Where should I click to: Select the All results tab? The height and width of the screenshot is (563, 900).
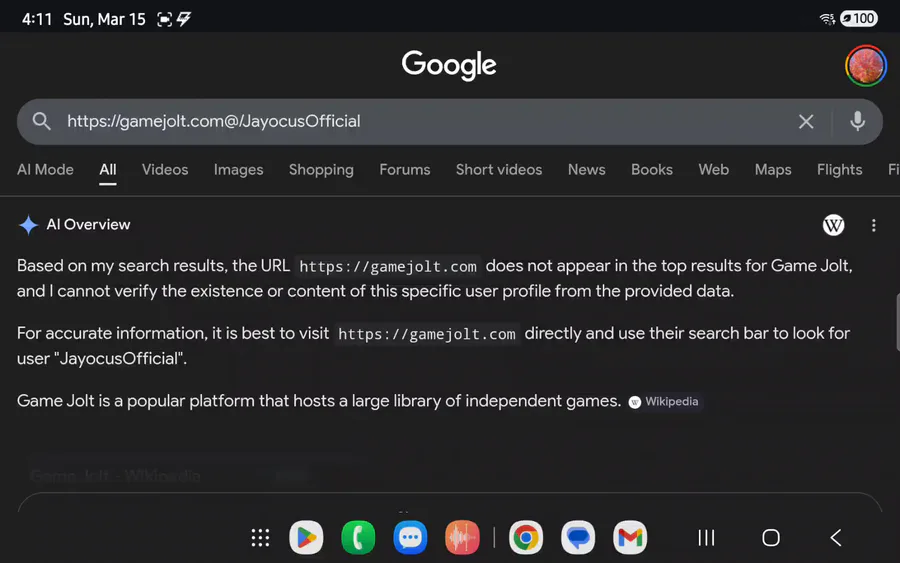pos(107,170)
